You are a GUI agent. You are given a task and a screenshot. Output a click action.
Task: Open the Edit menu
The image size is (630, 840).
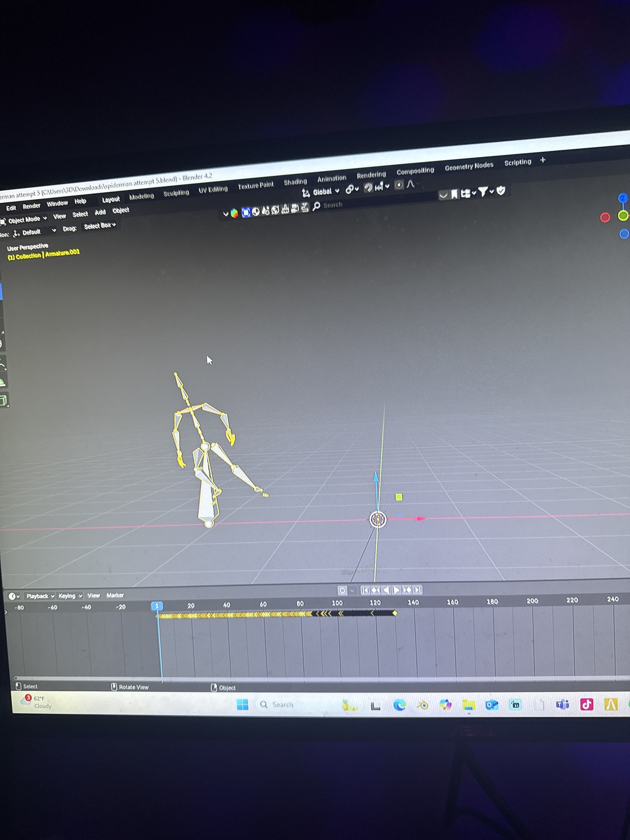point(11,208)
